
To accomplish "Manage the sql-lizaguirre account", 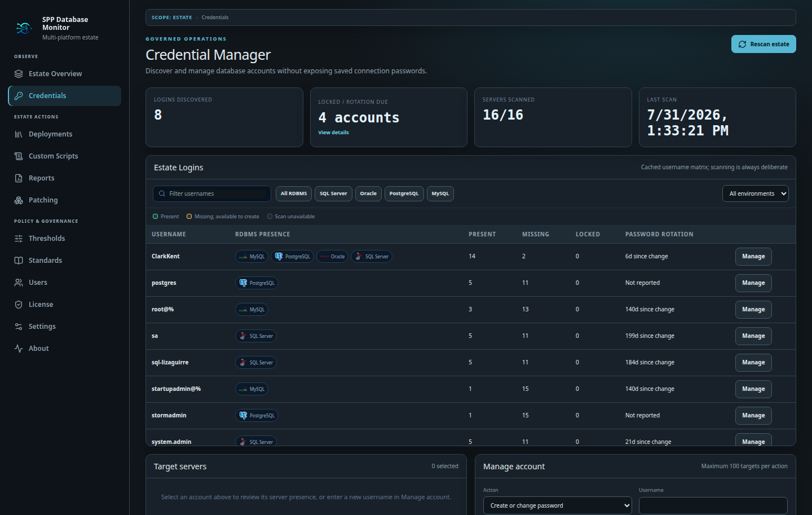I will 753,363.
